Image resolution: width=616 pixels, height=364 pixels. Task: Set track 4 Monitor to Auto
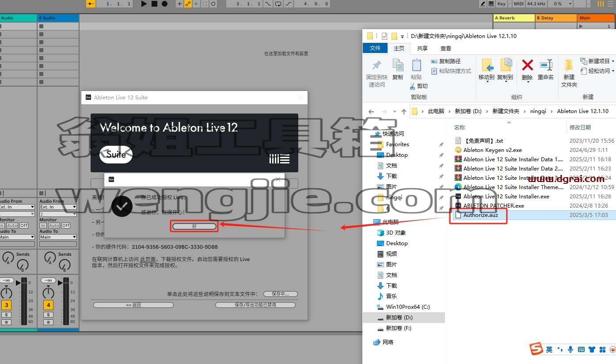point(54,225)
